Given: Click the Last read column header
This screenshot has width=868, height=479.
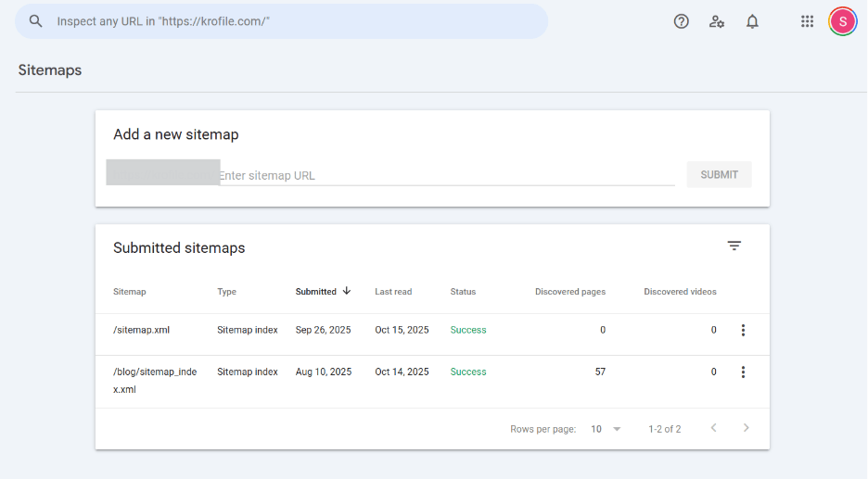Looking at the screenshot, I should point(393,292).
